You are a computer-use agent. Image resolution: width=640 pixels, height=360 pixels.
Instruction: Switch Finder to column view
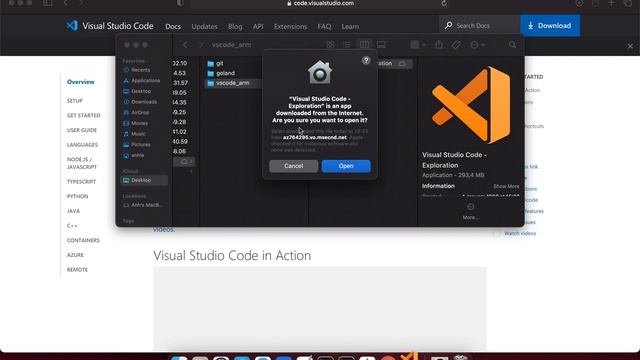364,45
